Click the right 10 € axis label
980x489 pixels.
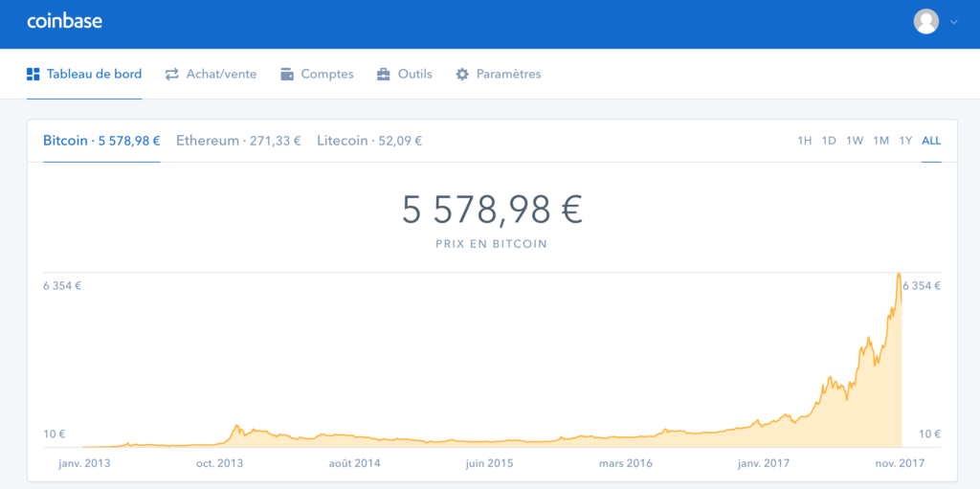pyautogui.click(x=929, y=433)
